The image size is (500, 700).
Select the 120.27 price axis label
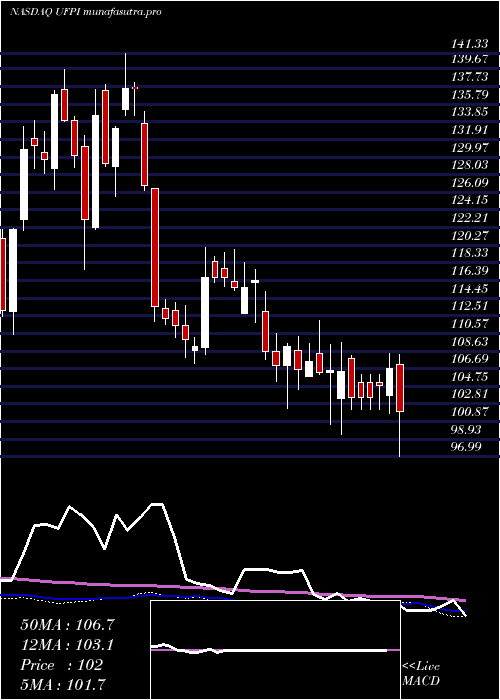pyautogui.click(x=470, y=236)
